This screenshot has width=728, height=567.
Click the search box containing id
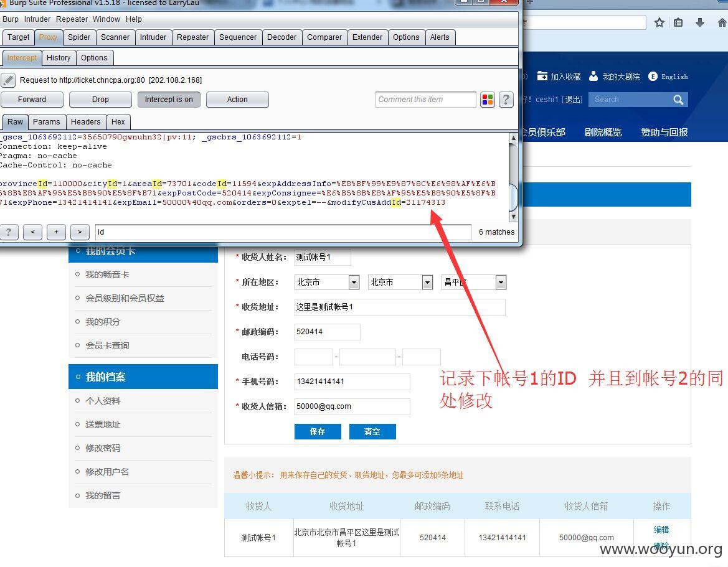pyautogui.click(x=283, y=232)
